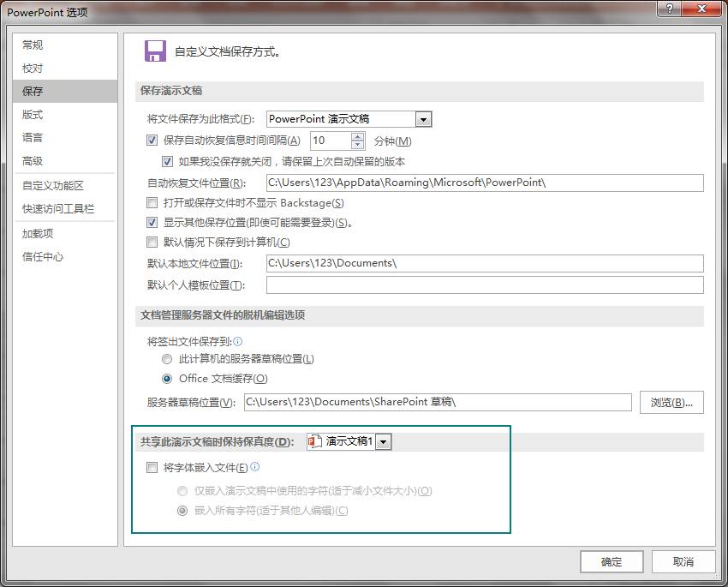Open the 将文件保存为此格式 dropdown
This screenshot has height=587, width=728.
click(x=424, y=118)
